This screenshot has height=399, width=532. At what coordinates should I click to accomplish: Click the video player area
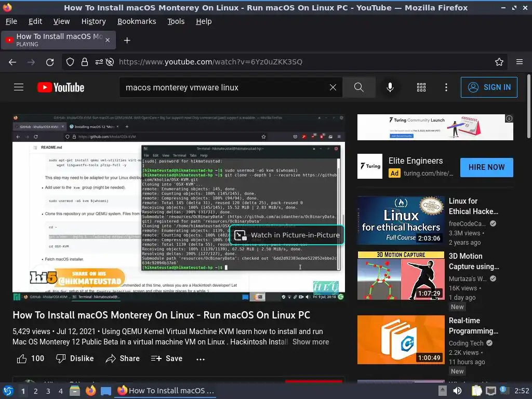pos(179,208)
